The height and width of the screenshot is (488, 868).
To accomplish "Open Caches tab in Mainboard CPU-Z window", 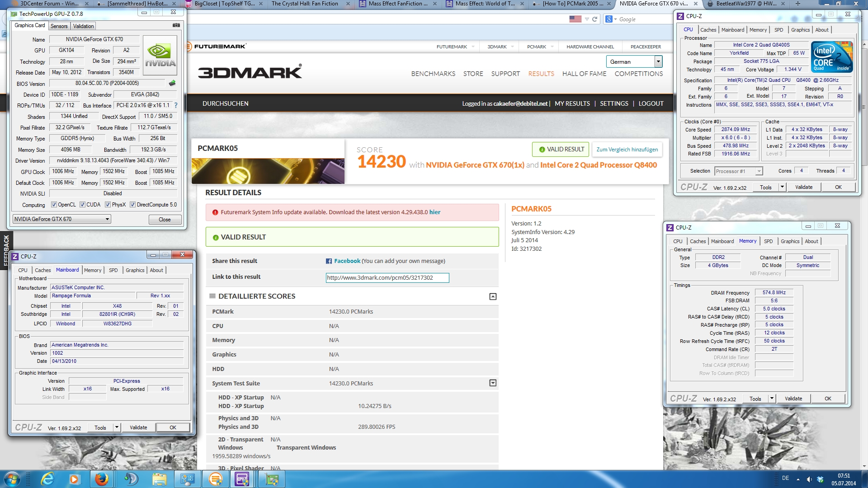I will coord(43,270).
